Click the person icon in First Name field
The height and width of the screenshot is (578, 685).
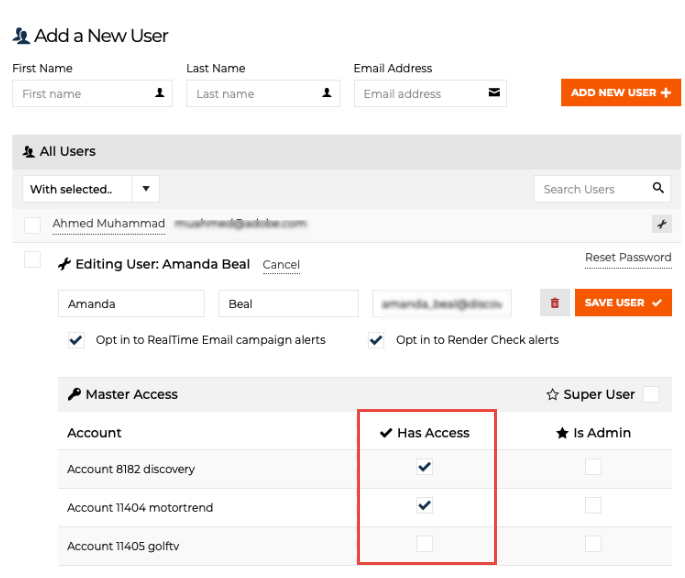pyautogui.click(x=159, y=93)
